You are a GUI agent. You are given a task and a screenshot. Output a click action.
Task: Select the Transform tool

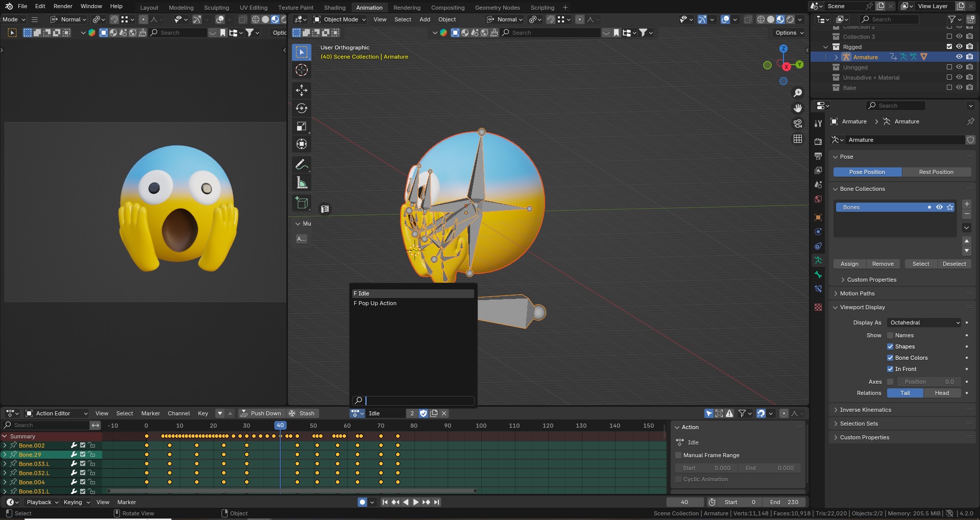tap(302, 144)
